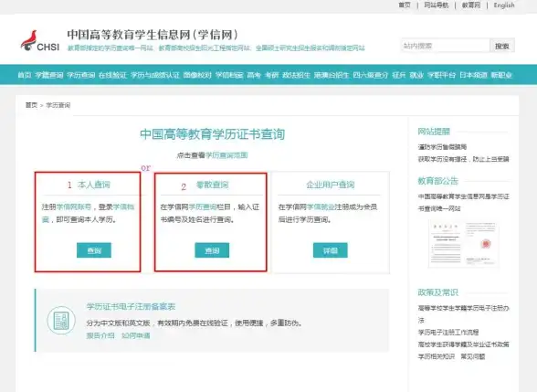537x392 pixels.
Task: Select 学历与成绩认证 in the navigation bar
Action: coord(155,75)
